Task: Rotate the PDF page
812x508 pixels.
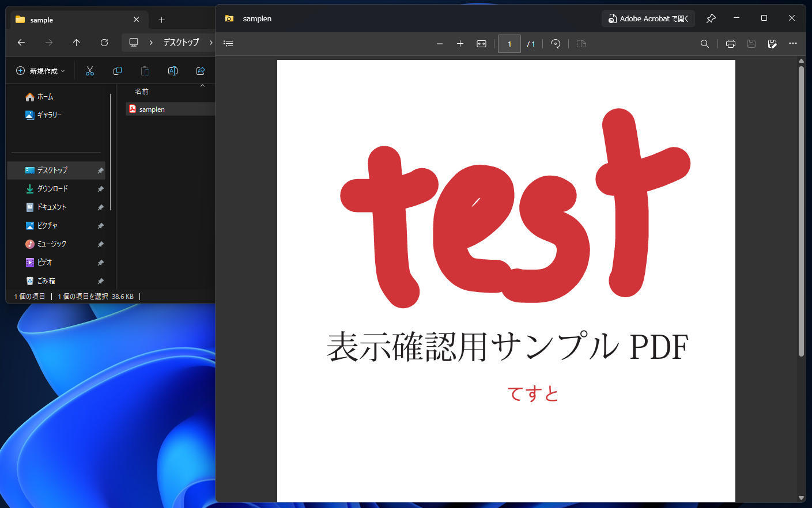Action: (556, 44)
